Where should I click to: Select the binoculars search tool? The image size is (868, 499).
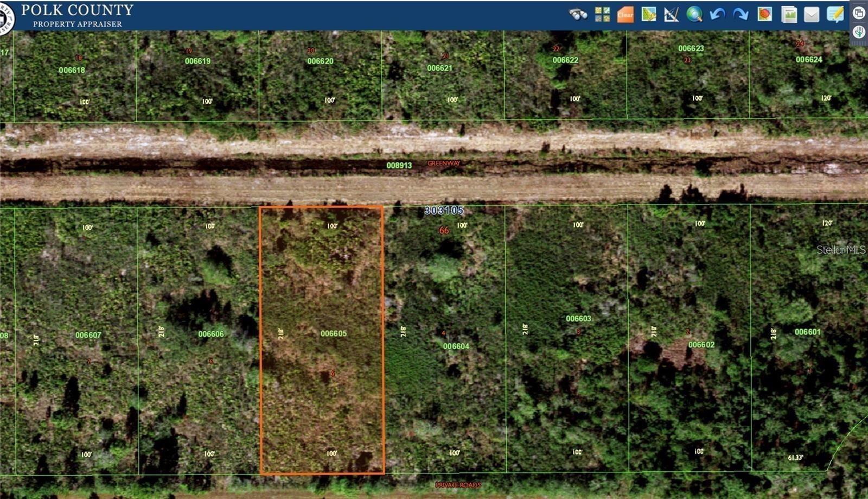pos(577,15)
